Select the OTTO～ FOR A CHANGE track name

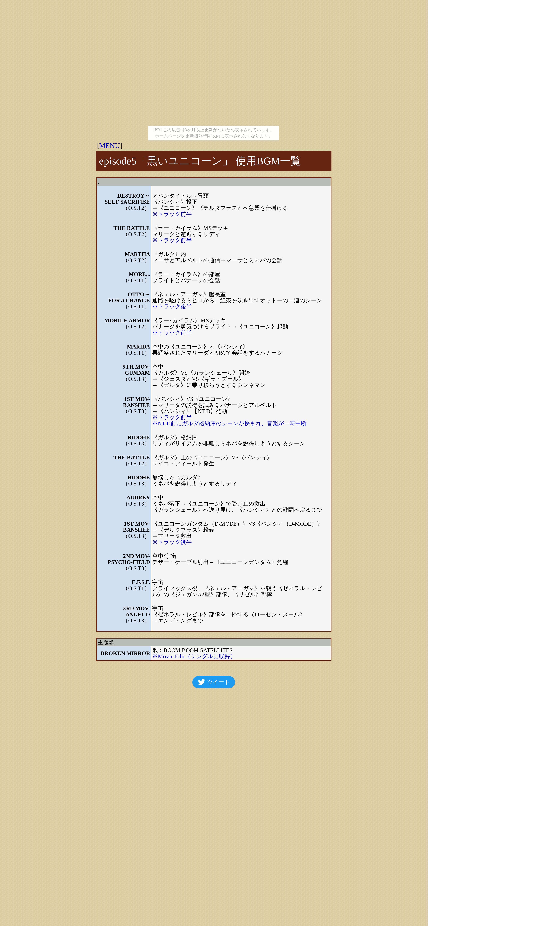129,297
